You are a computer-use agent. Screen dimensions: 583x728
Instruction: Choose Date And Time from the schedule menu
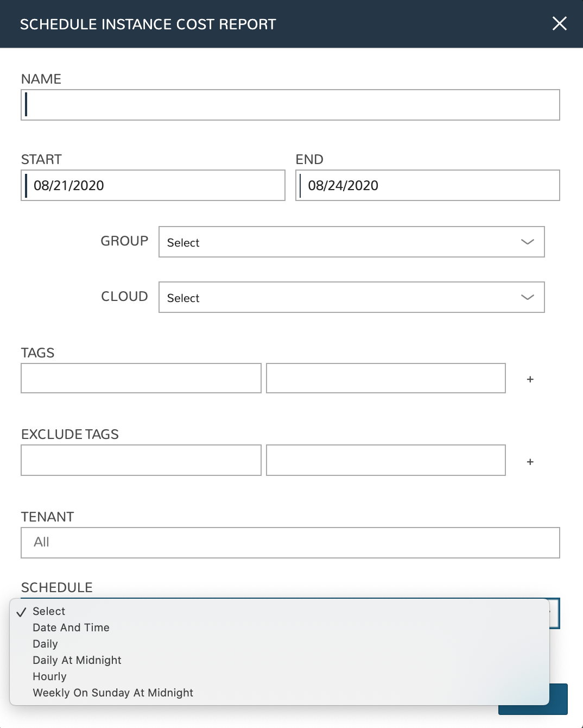pos(71,627)
